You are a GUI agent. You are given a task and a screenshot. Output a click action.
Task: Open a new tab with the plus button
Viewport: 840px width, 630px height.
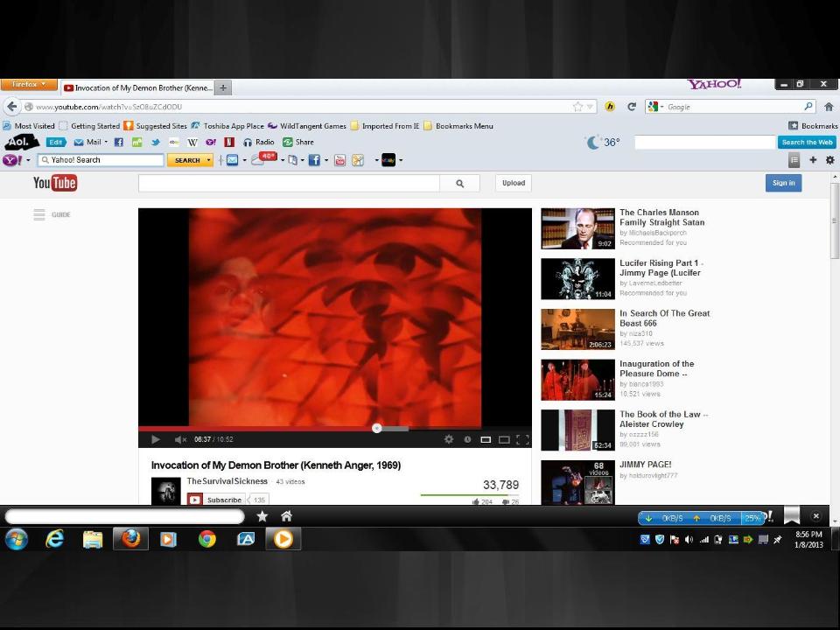click(x=224, y=87)
